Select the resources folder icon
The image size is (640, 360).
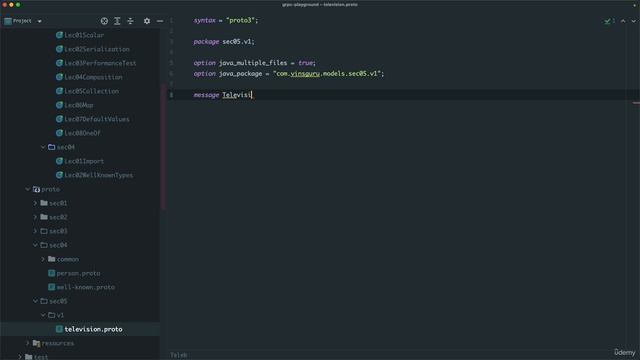click(x=36, y=343)
